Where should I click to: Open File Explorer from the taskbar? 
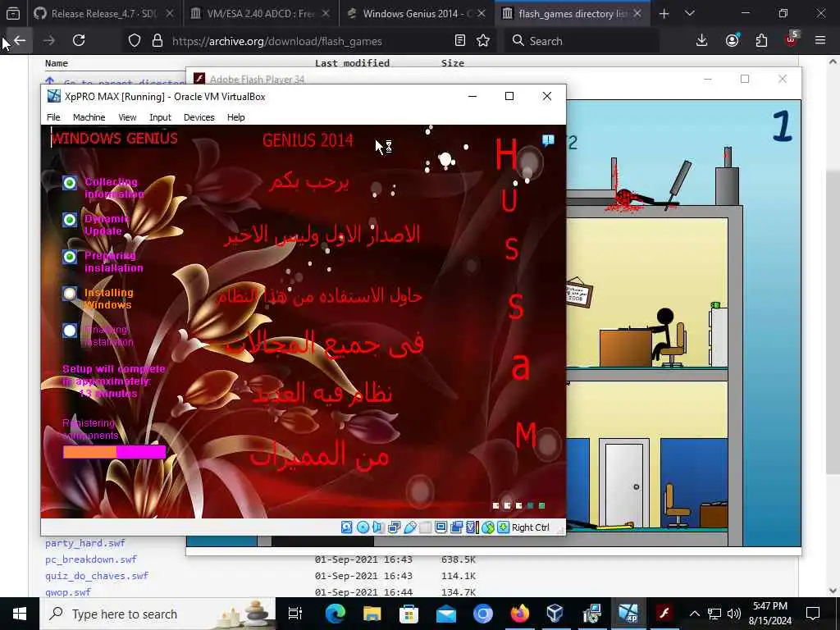click(372, 614)
